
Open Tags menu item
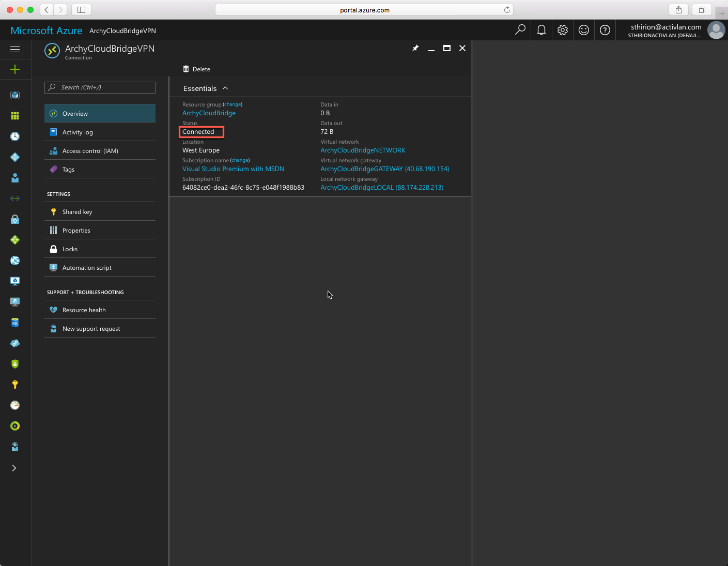point(100,169)
